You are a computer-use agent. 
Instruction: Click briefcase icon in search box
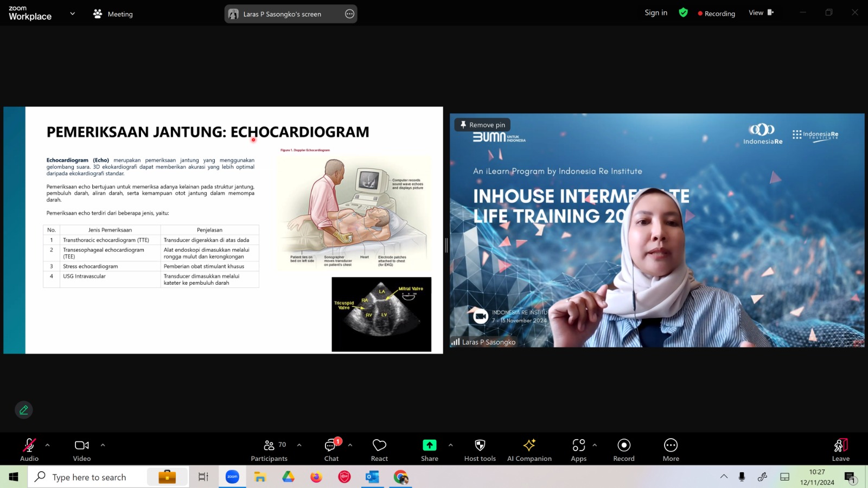167,477
